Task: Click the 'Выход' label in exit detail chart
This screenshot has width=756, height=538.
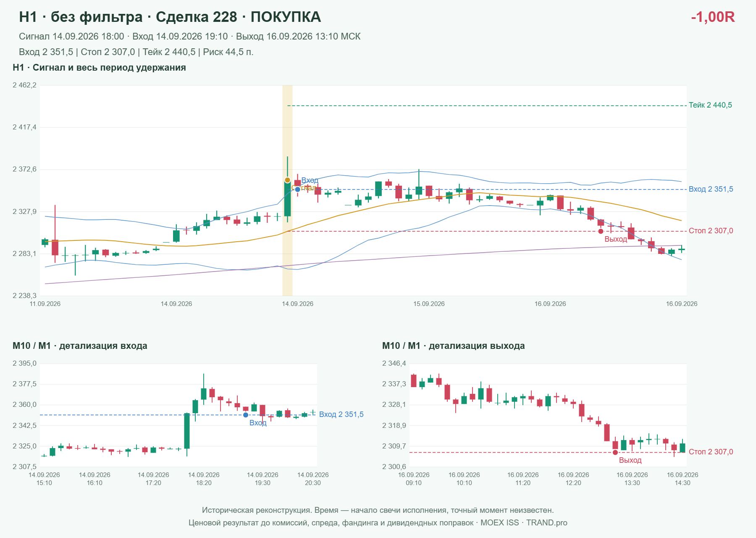Action: pyautogui.click(x=630, y=460)
